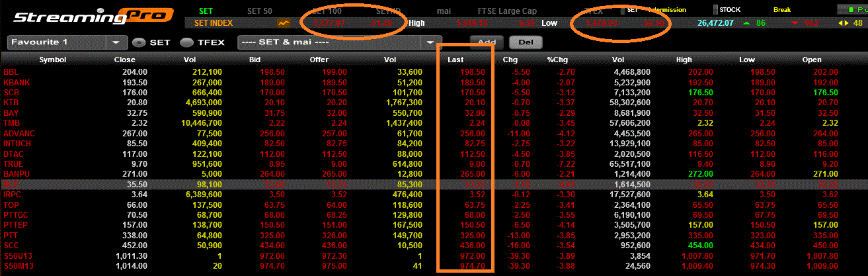The height and width of the screenshot is (276, 868).
Task: Switch to the SET 50 tab
Action: point(258,11)
